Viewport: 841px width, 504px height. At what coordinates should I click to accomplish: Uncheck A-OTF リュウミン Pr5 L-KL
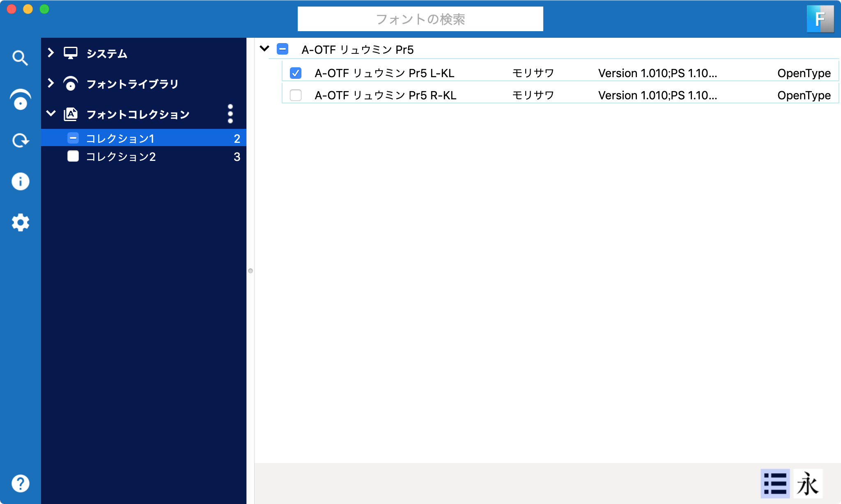(x=296, y=73)
